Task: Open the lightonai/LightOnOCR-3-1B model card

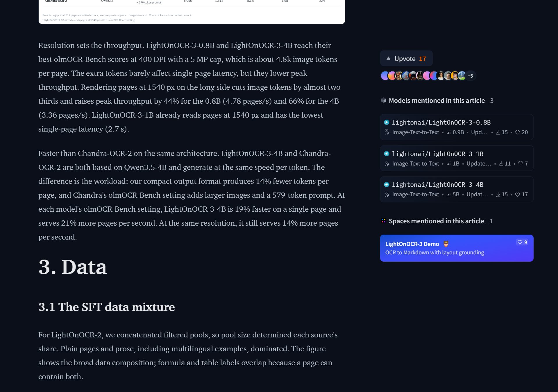Action: [456, 158]
